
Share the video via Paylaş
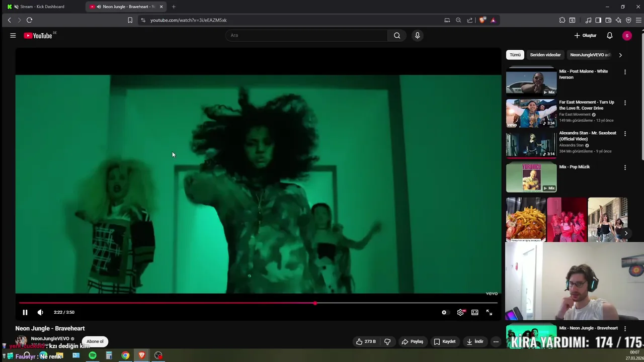pyautogui.click(x=412, y=341)
